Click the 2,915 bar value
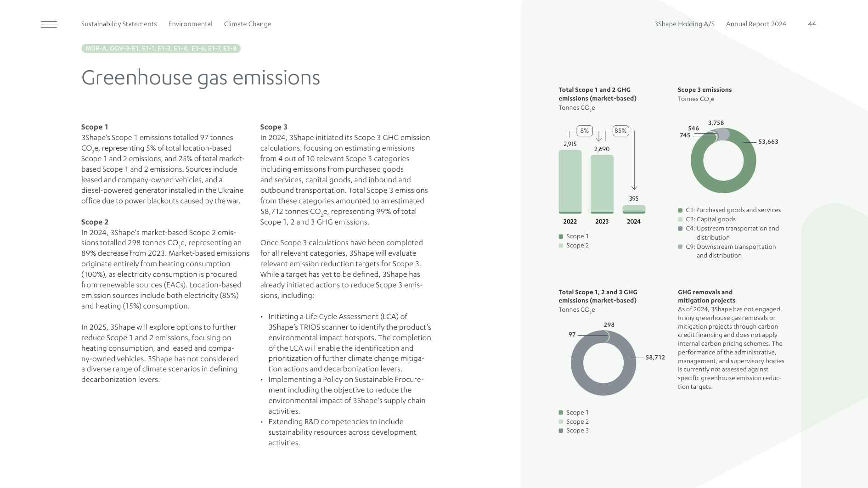This screenshot has width=868, height=488. pyautogui.click(x=570, y=144)
